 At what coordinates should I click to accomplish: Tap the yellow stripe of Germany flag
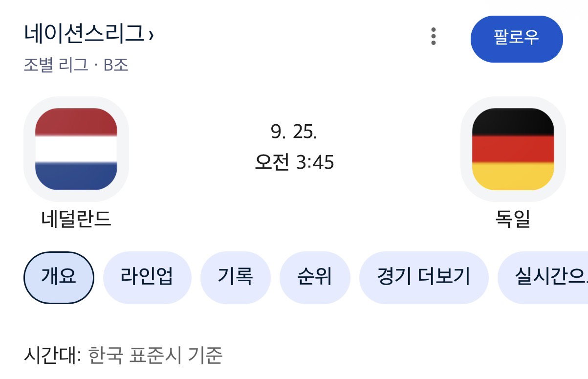pos(513,177)
